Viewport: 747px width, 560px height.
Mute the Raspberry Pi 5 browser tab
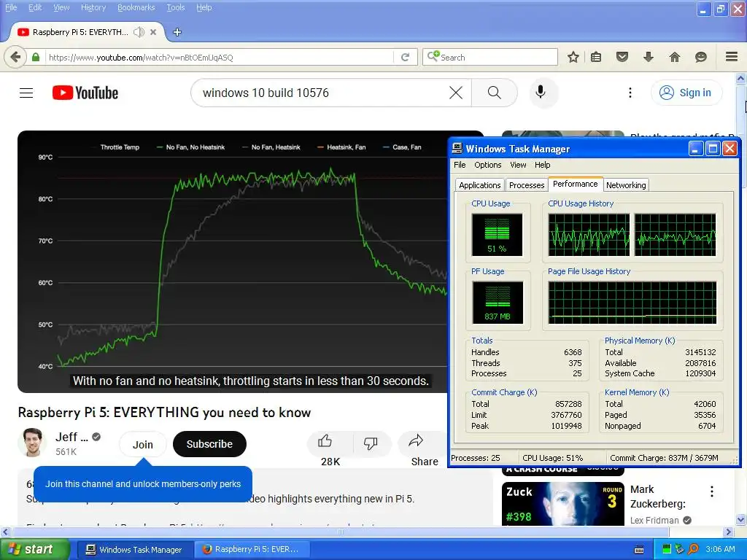139,32
